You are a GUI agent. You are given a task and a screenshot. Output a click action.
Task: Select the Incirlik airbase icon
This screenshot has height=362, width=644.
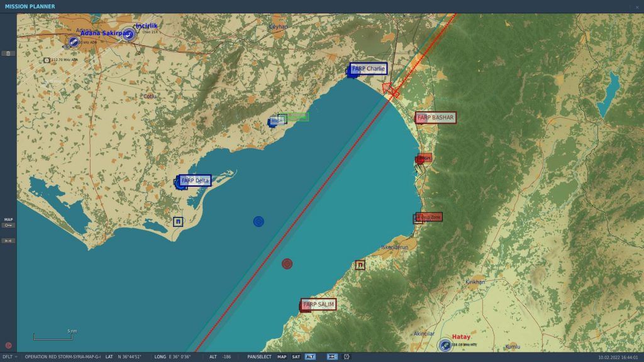click(x=129, y=34)
